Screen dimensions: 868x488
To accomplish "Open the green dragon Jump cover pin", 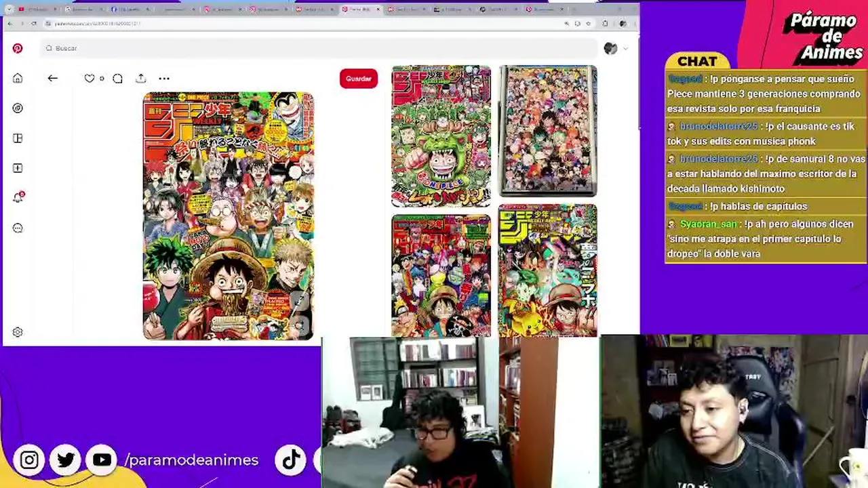I will click(441, 136).
